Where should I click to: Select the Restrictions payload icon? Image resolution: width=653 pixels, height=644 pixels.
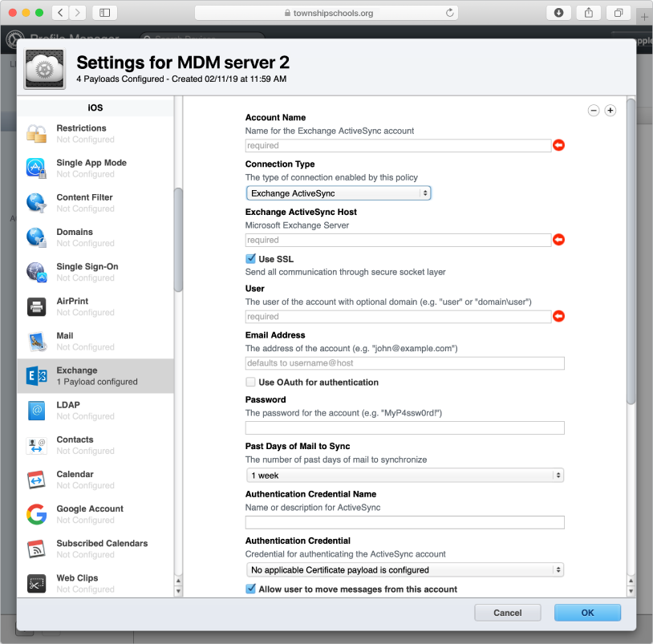tap(36, 133)
